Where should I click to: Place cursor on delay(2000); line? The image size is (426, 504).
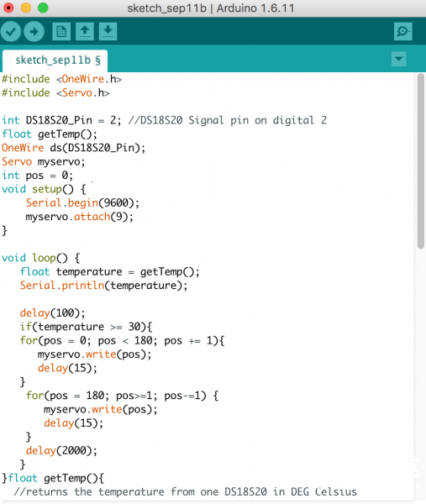(61, 450)
